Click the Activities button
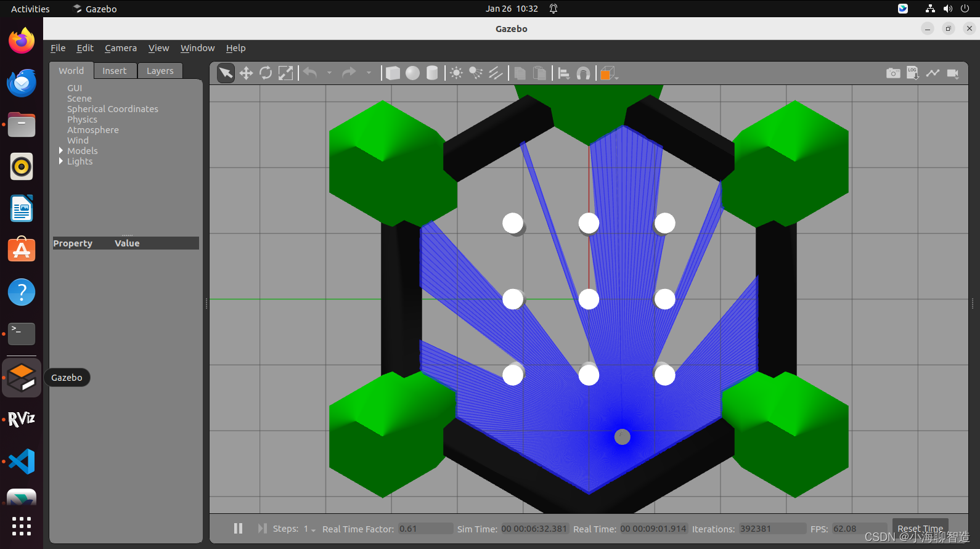This screenshot has height=549, width=980. tap(30, 9)
